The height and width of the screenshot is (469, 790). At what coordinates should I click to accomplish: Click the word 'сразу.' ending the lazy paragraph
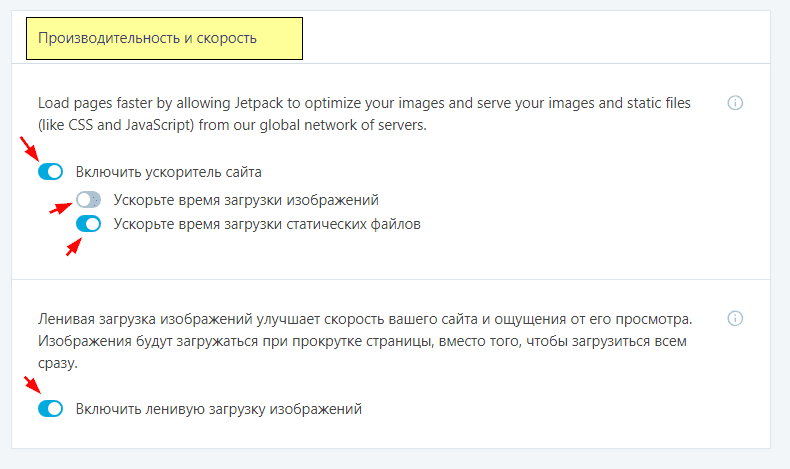click(x=58, y=363)
